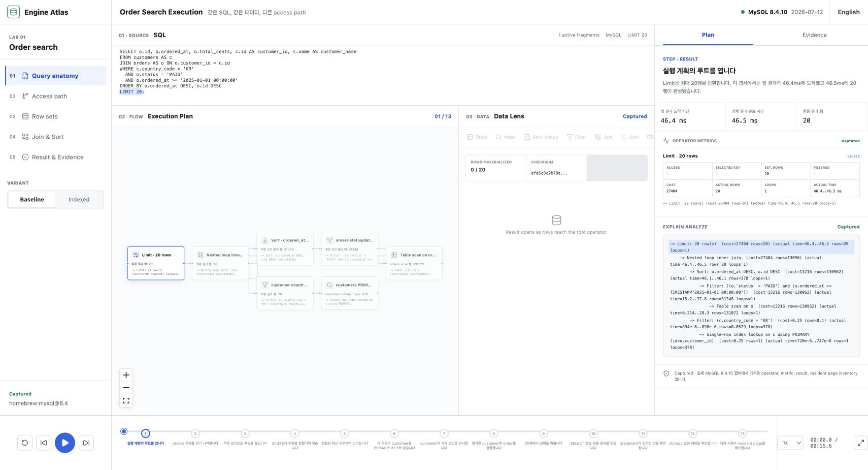
Task: Toggle the Filter lens in Data Lens
Action: click(576, 137)
